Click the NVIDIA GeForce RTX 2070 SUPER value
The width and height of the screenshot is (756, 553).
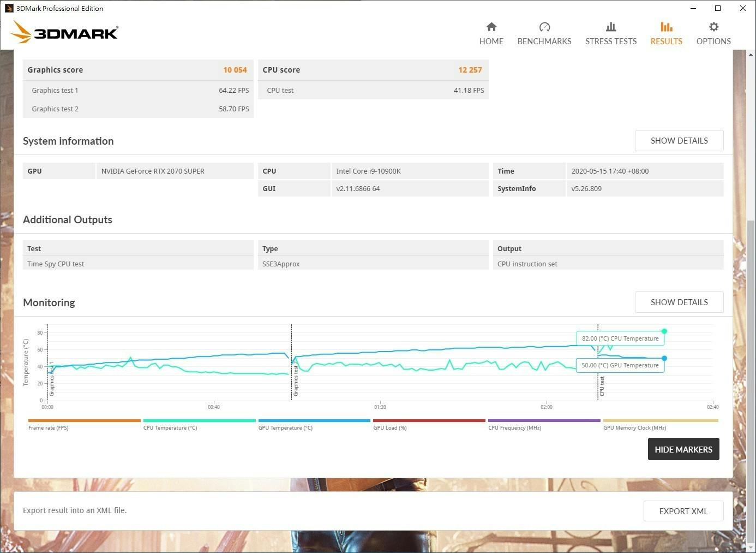(x=153, y=171)
